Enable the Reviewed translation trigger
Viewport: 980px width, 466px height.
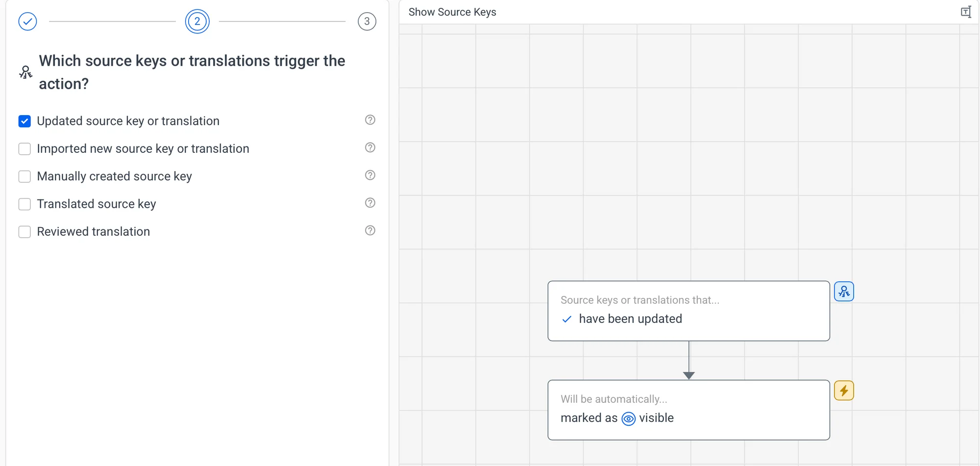tap(24, 232)
